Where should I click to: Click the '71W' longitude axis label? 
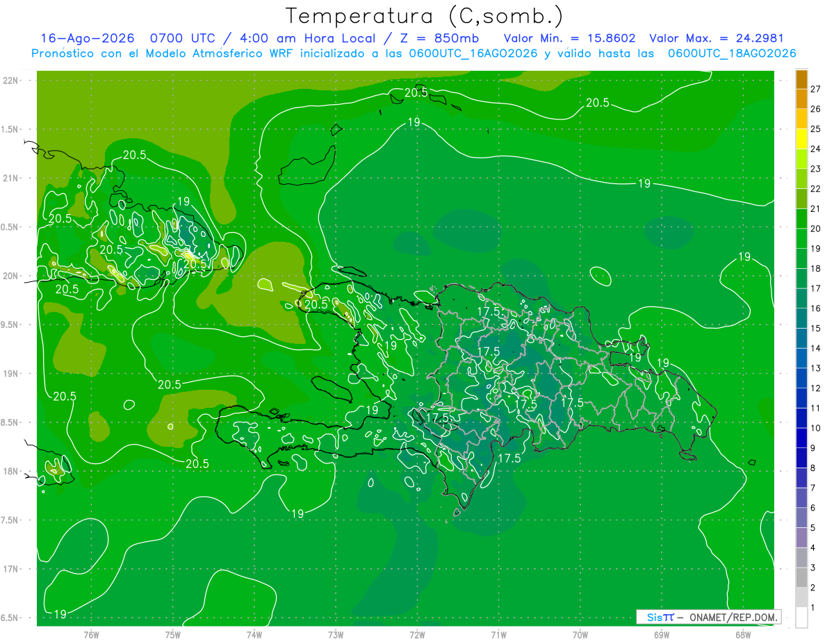click(498, 634)
